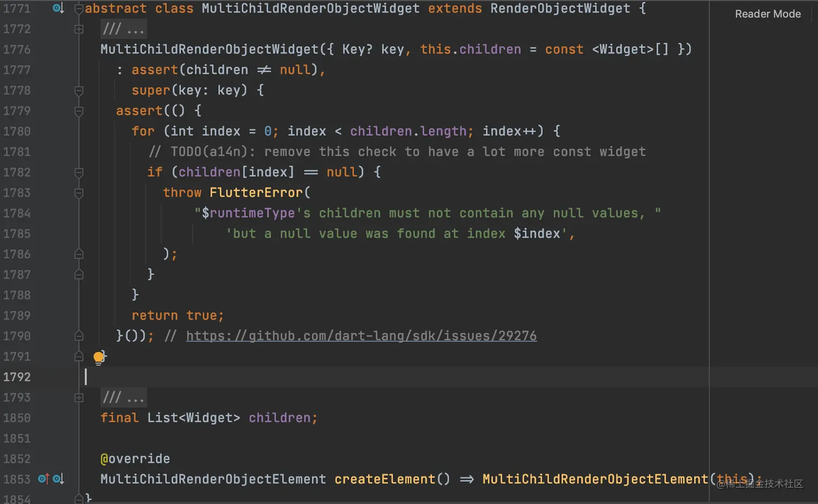Image resolution: width=818 pixels, height=504 pixels.
Task: Click the yellow lightbulb intention icon
Action: pyautogui.click(x=98, y=357)
